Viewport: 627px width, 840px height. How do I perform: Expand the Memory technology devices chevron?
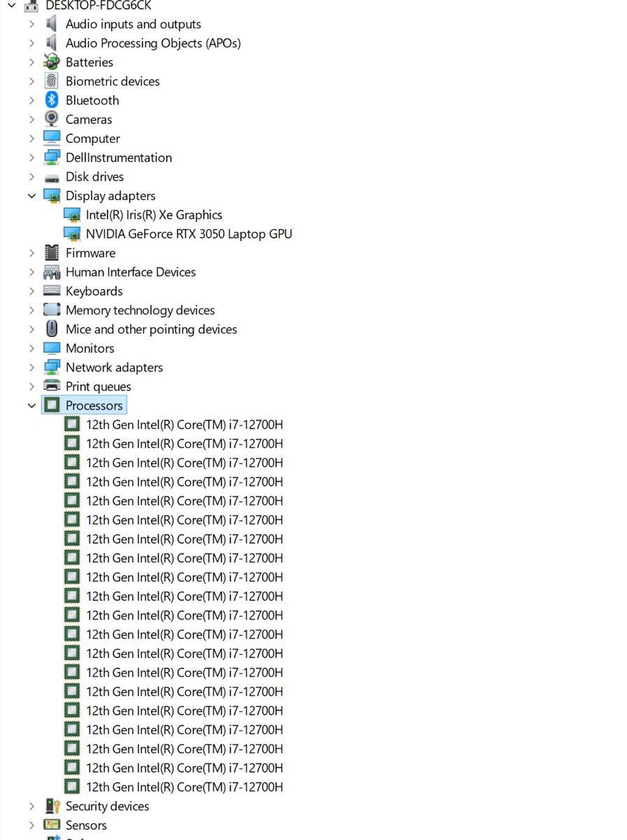coord(31,310)
